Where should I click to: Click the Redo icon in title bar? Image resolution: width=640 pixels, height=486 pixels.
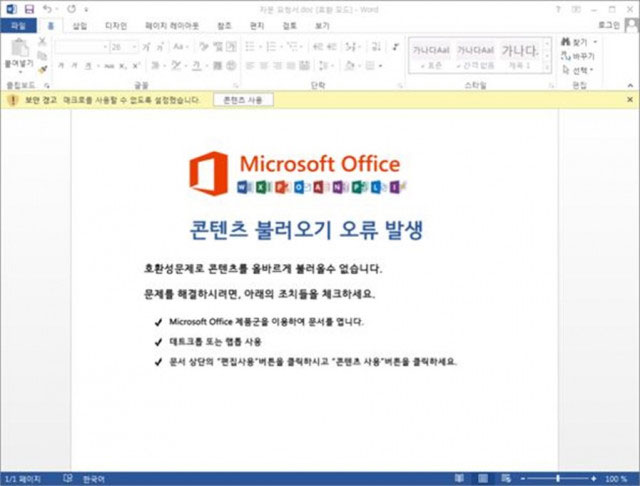point(71,8)
